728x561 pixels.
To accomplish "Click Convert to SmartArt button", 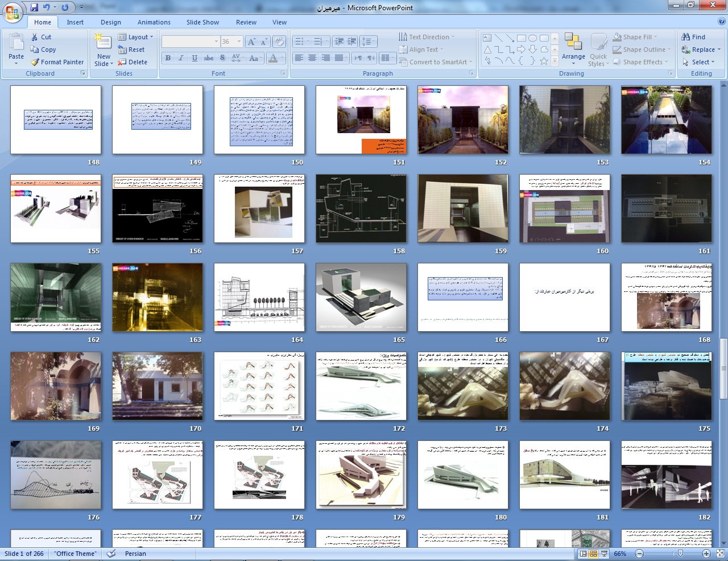I will (x=435, y=62).
